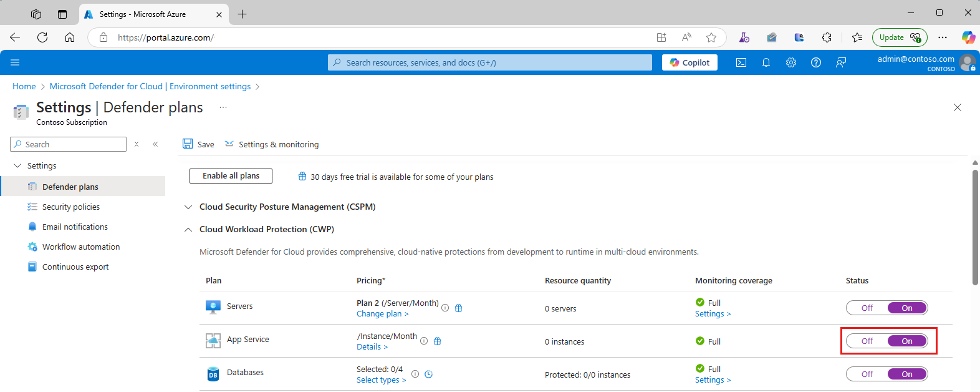
Task: Click the browser Update button
Action: [x=900, y=37]
